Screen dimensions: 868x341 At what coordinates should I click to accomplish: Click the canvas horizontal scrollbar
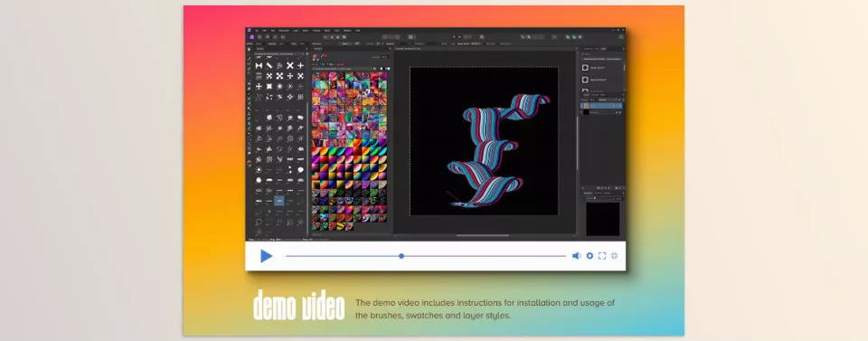pyautogui.click(x=483, y=235)
